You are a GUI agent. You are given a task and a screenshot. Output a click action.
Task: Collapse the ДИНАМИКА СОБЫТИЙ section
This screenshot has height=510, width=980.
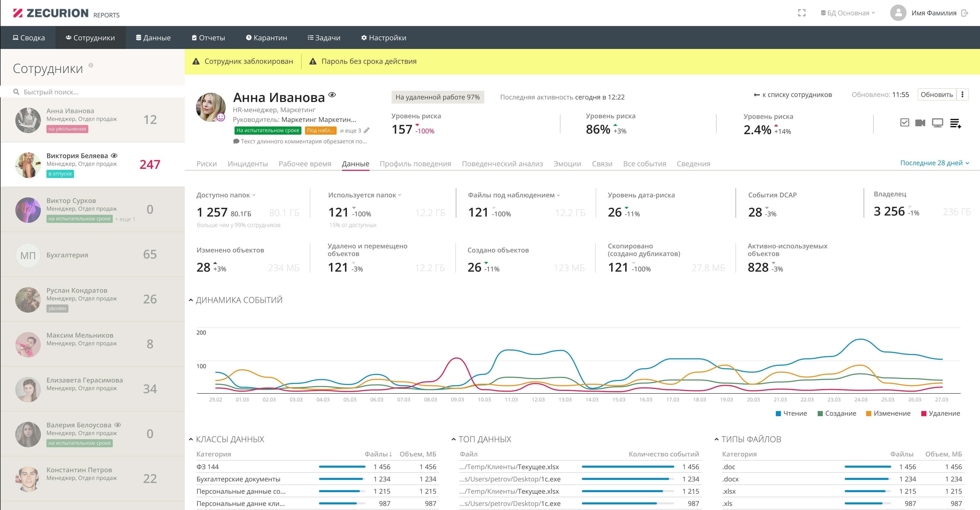191,300
